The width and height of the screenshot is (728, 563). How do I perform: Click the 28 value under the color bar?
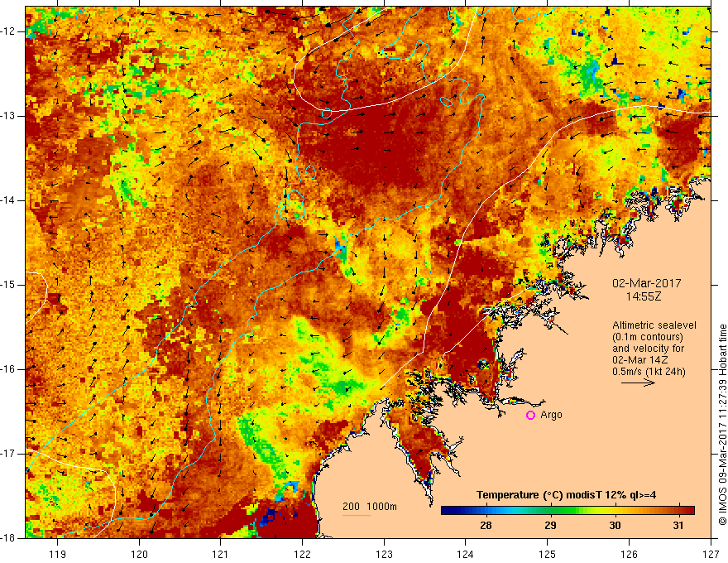pos(486,526)
